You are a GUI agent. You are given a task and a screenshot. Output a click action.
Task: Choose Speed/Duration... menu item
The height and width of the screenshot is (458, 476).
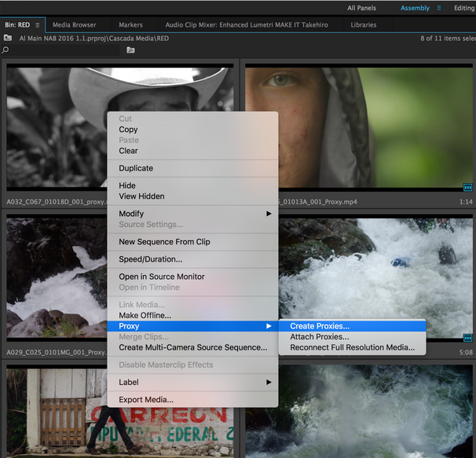click(x=192, y=259)
